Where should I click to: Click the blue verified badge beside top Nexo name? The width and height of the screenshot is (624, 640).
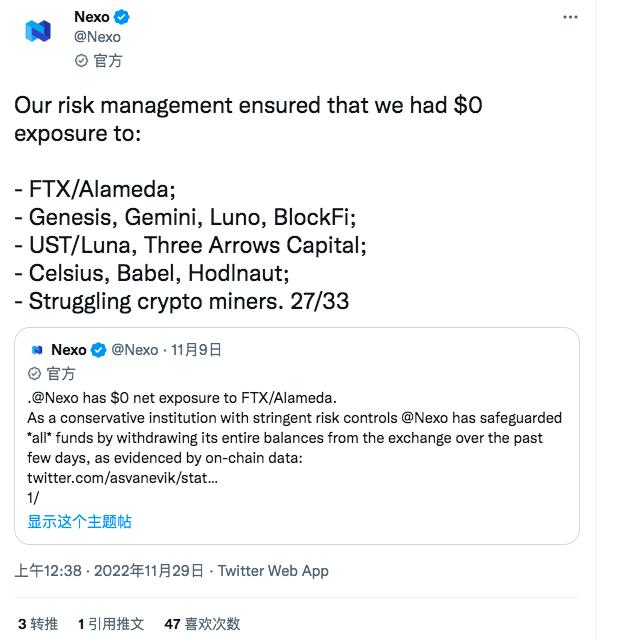point(121,17)
